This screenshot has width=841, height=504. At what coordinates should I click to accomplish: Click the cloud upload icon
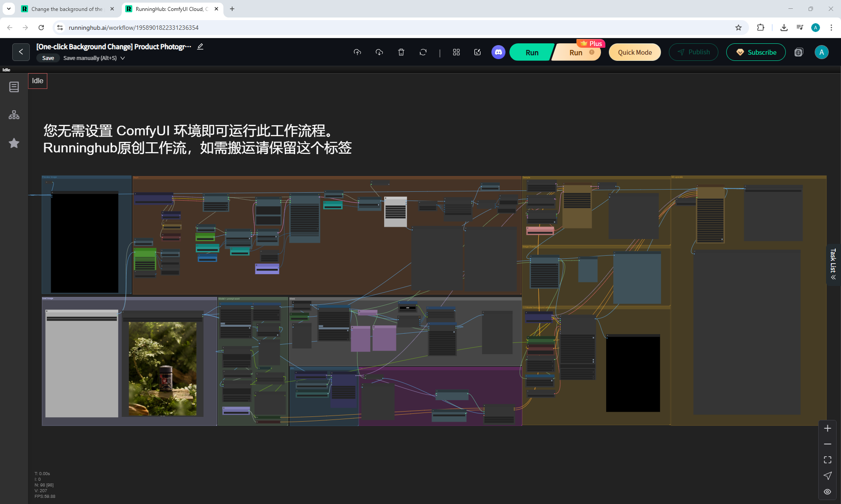[x=357, y=52]
